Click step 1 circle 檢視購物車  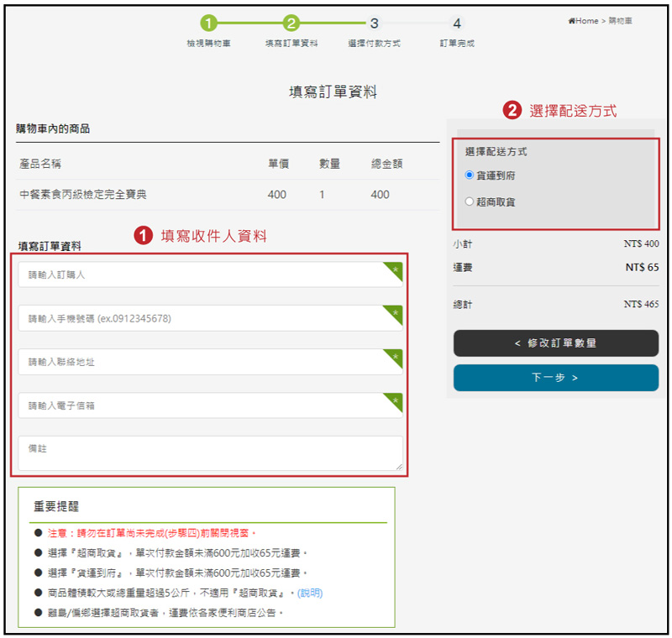(x=208, y=24)
